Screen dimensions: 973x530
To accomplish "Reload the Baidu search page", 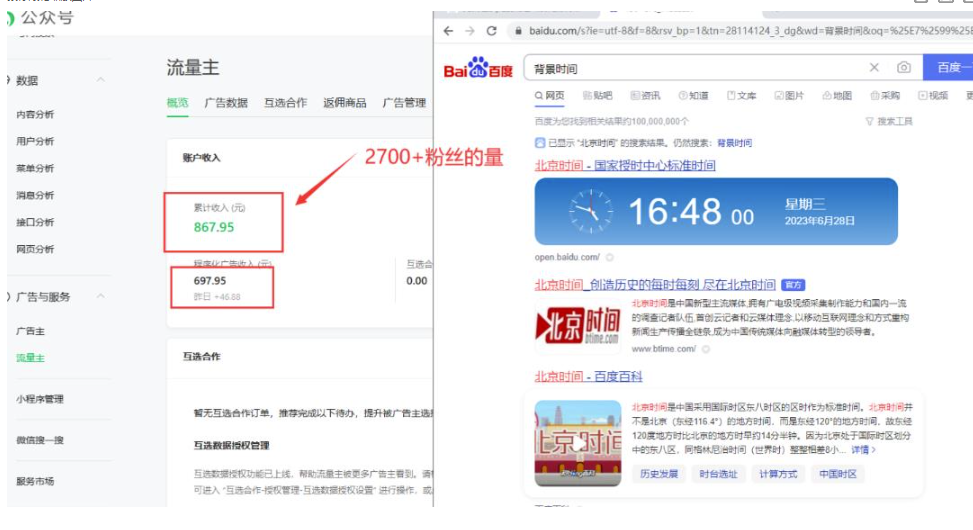I will [491, 30].
